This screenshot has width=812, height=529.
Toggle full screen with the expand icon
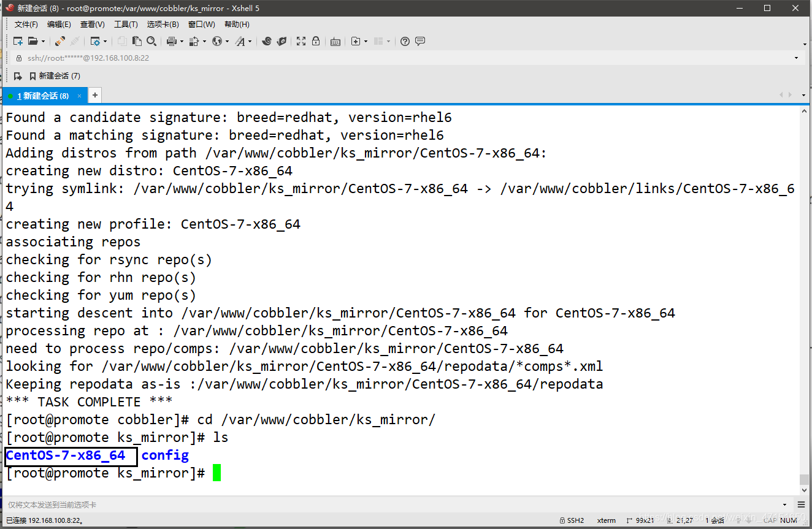(301, 42)
